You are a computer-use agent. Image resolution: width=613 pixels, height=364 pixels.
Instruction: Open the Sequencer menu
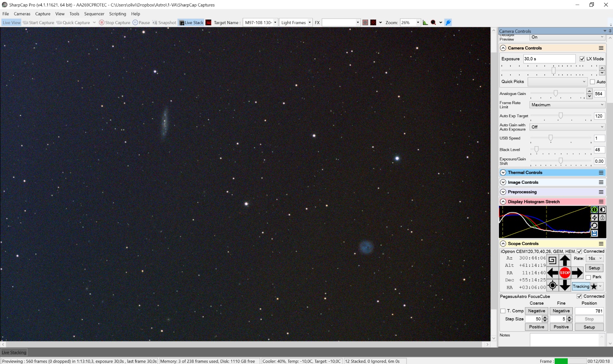coord(94,14)
